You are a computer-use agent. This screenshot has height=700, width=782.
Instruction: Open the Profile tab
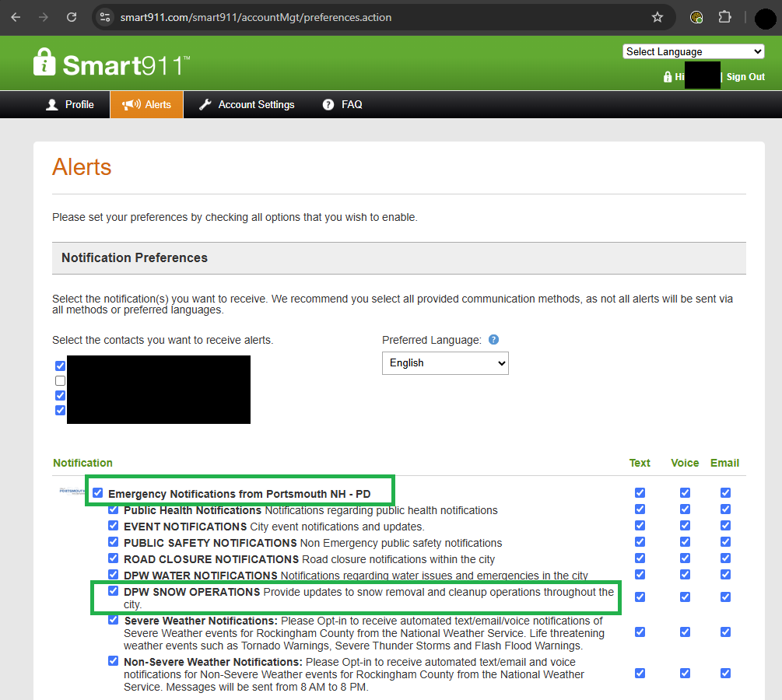70,105
